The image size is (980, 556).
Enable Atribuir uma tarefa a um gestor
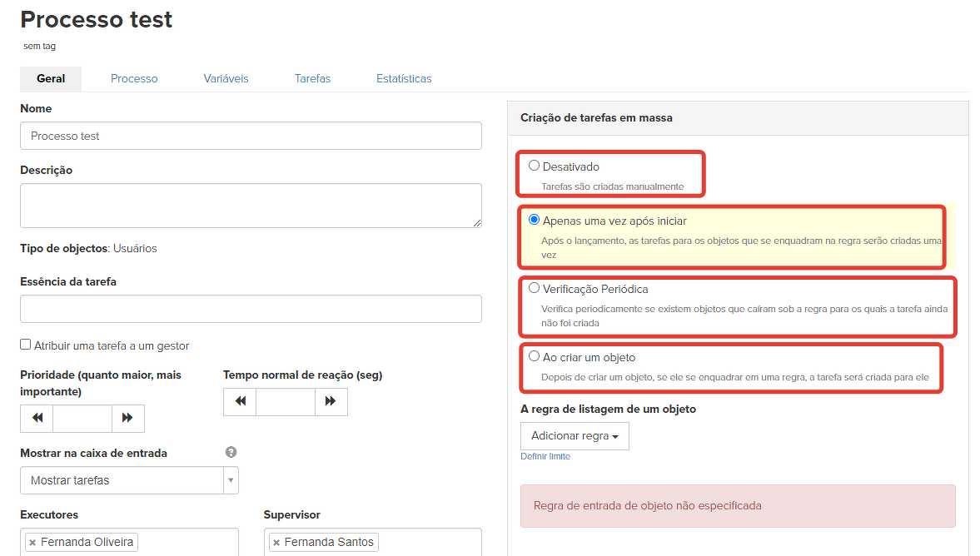(x=26, y=345)
